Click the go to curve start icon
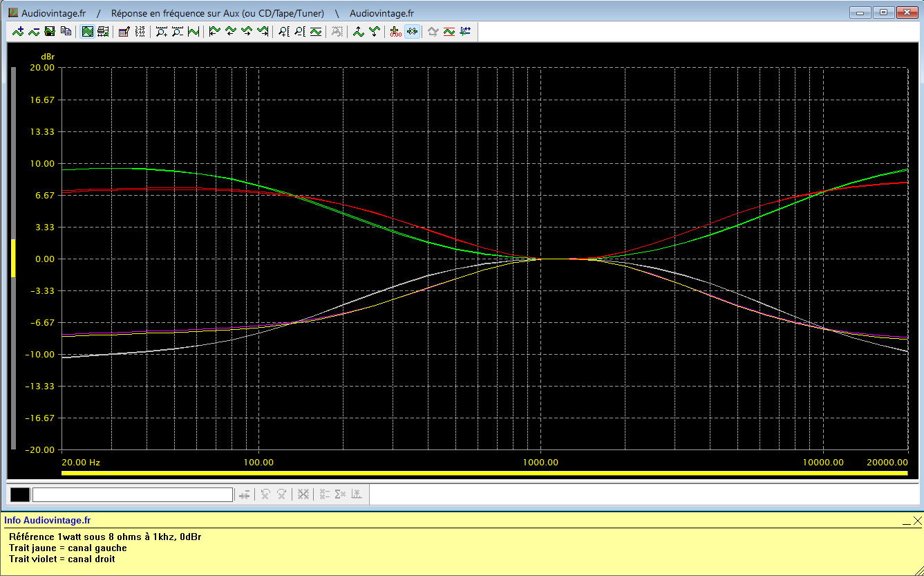Screen dimensions: 924x576 coord(215,31)
